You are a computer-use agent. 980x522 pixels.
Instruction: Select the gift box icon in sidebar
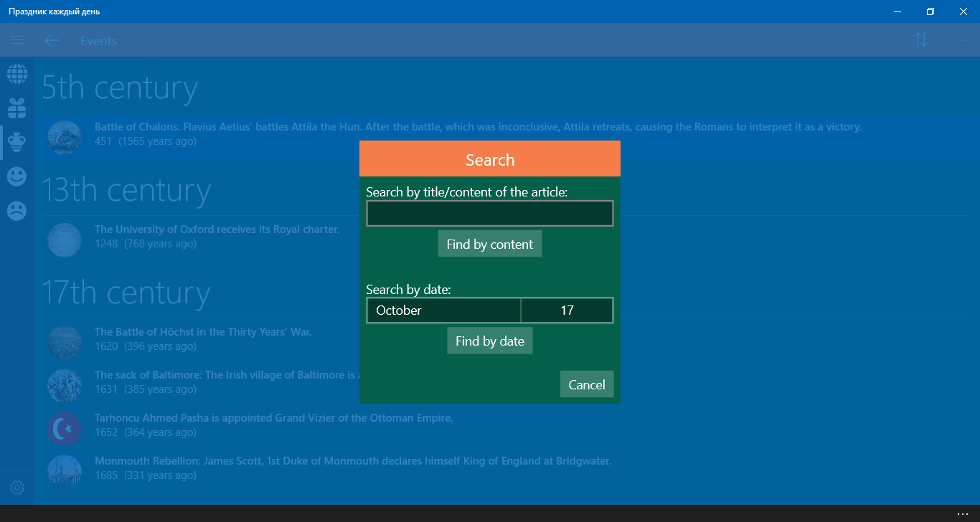coord(17,108)
